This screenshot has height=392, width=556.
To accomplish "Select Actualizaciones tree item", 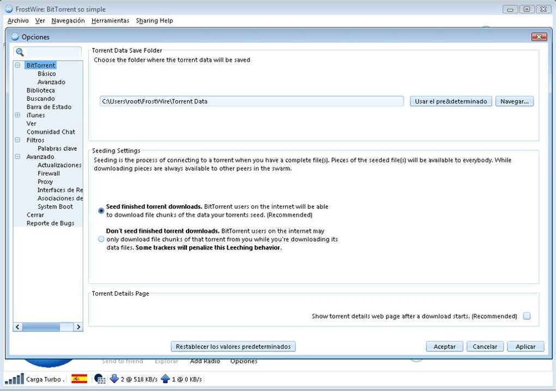I will [59, 165].
